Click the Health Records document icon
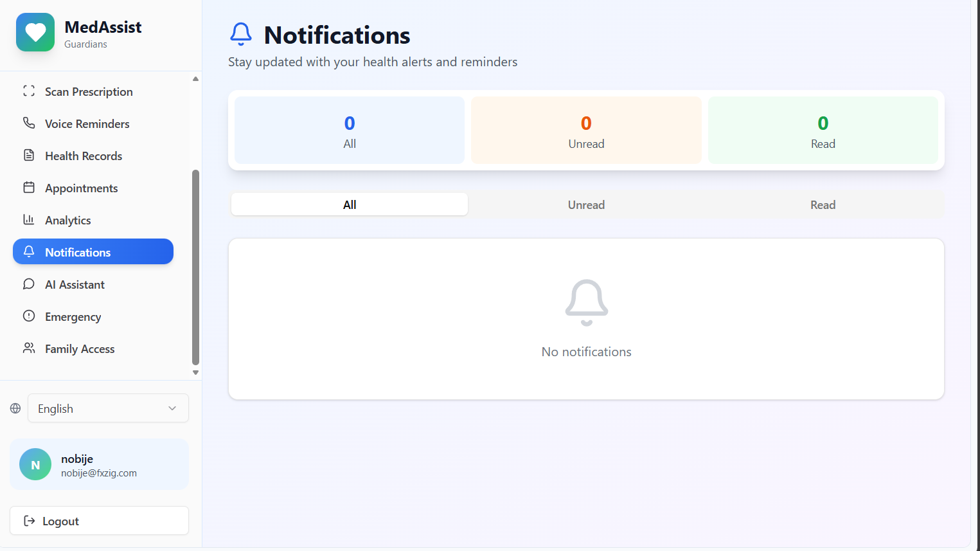The height and width of the screenshot is (551, 980). pos(29,155)
